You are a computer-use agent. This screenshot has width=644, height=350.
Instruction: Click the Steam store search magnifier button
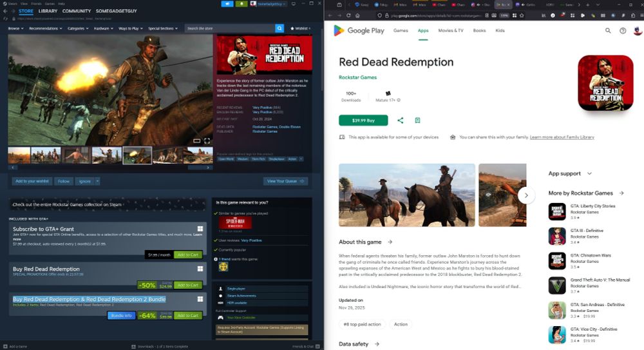tap(279, 28)
